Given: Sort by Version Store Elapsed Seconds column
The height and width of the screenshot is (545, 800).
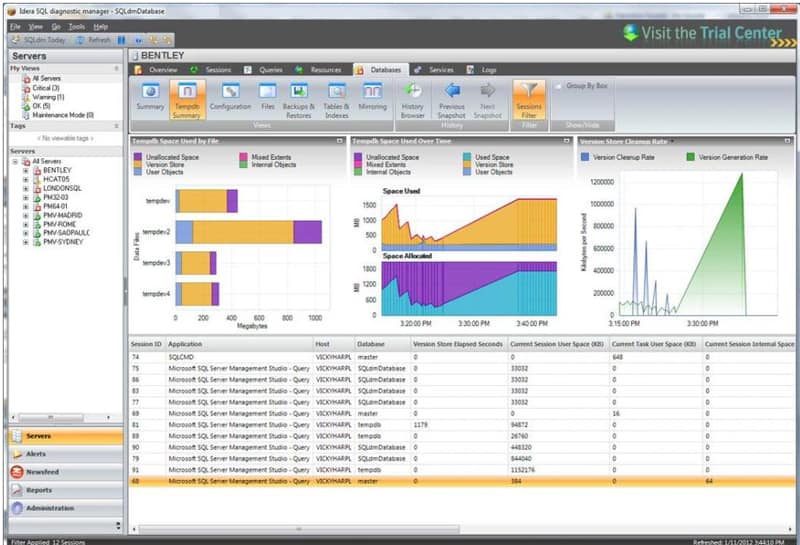Looking at the screenshot, I should point(459,344).
